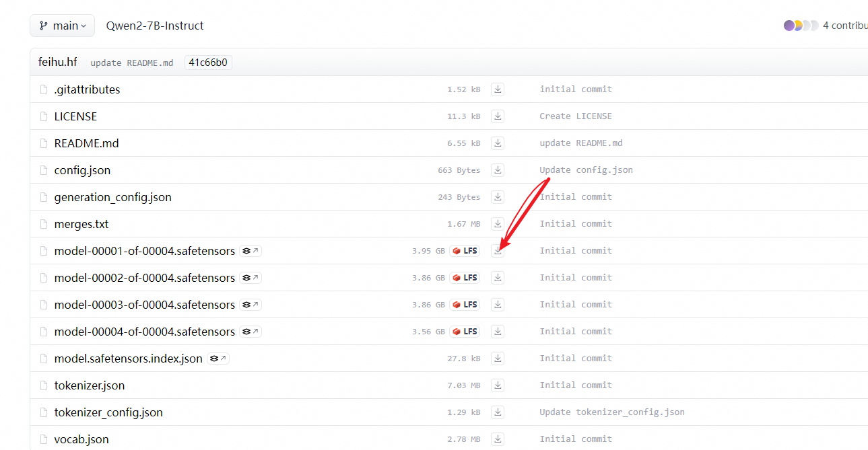
Task: Click the 27.8 kB size of model.safetensors.index.json
Action: pos(464,359)
